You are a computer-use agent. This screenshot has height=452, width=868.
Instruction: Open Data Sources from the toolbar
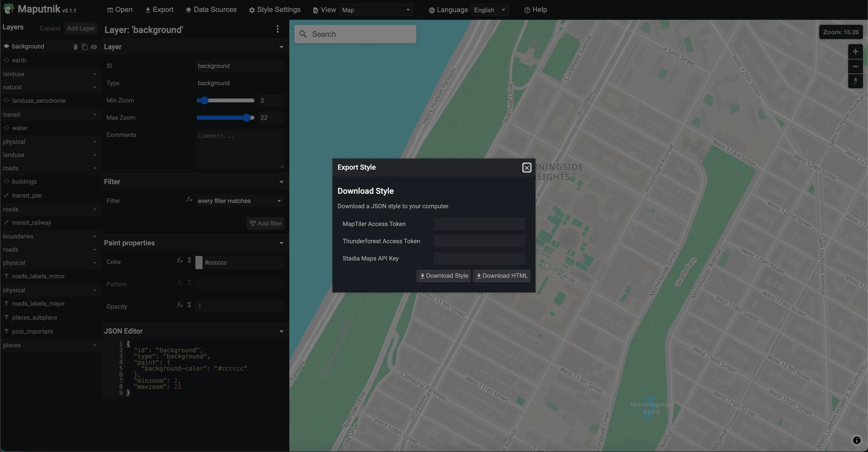tap(211, 9)
